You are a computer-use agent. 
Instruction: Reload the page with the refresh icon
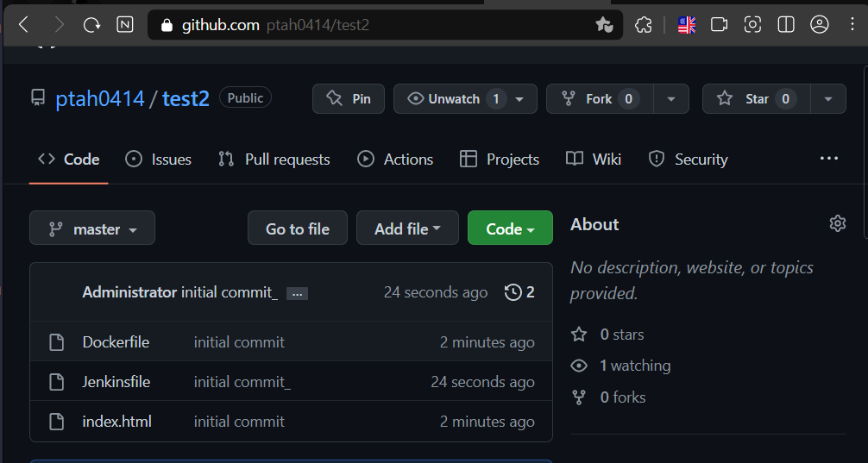(x=92, y=24)
